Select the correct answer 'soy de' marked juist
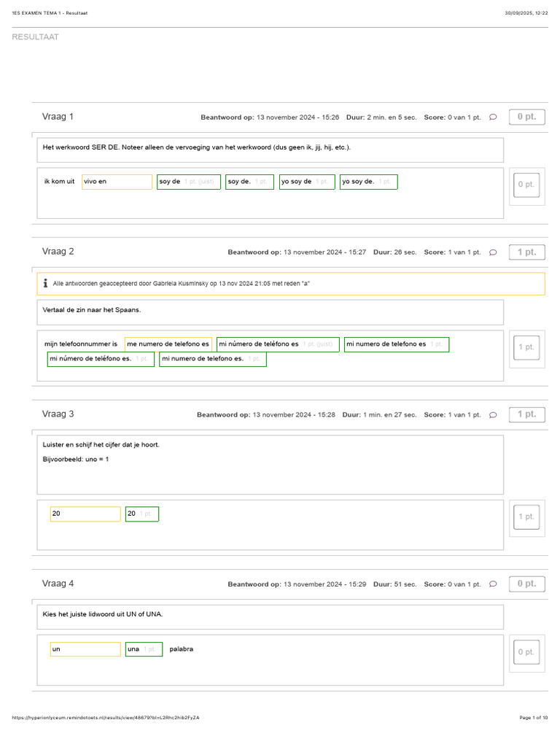The height and width of the screenshot is (747, 560). (x=189, y=182)
